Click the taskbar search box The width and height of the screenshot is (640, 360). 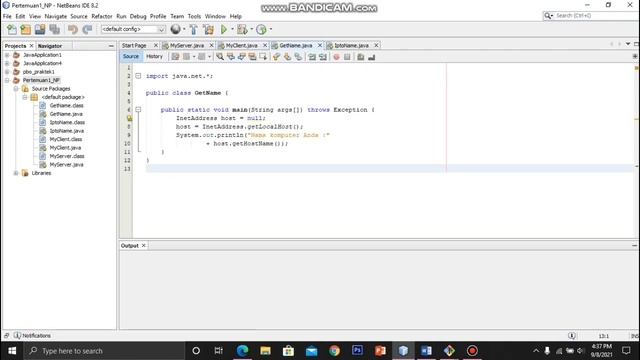click(104, 351)
